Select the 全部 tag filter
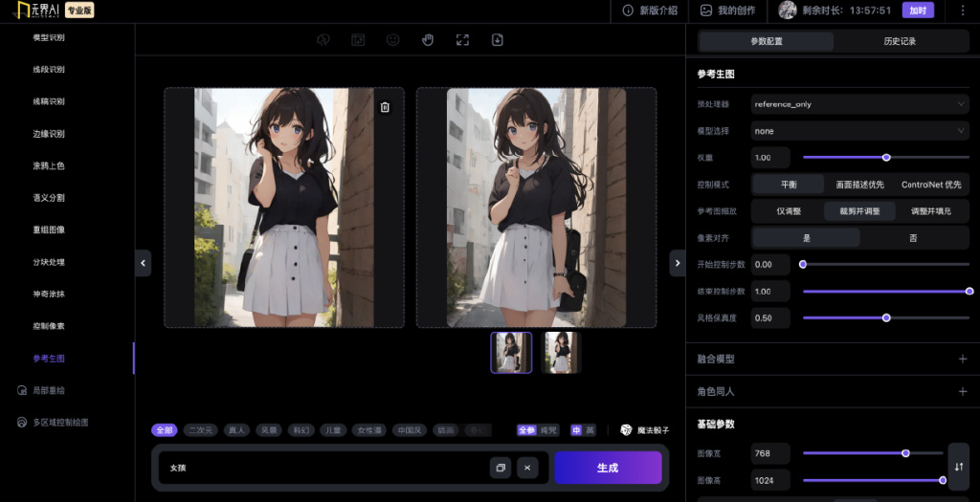 (165, 430)
